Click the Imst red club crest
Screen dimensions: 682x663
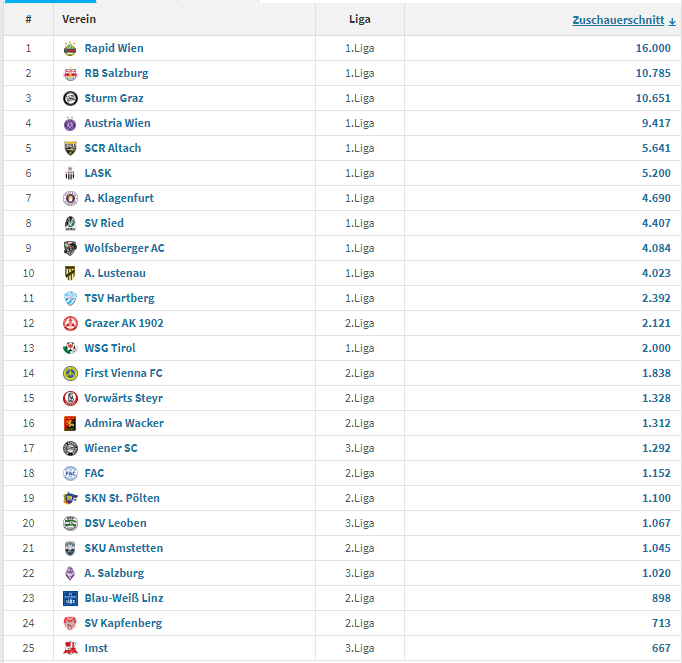70,648
